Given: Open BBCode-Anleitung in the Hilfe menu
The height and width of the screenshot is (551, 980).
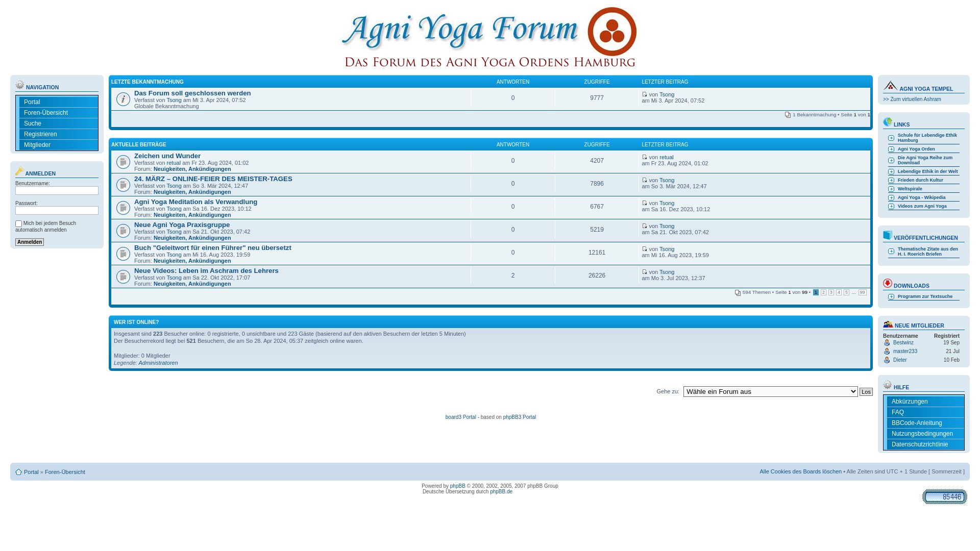Looking at the screenshot, I should pyautogui.click(x=925, y=423).
